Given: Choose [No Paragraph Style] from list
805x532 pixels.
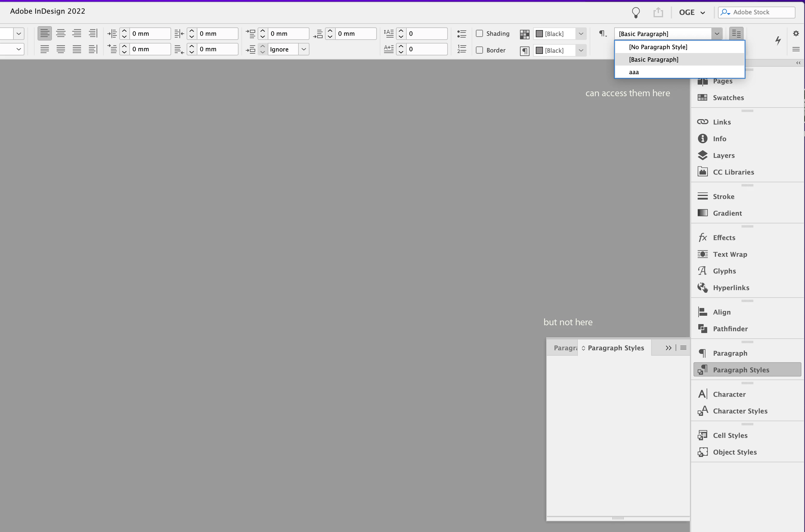Looking at the screenshot, I should (x=658, y=47).
